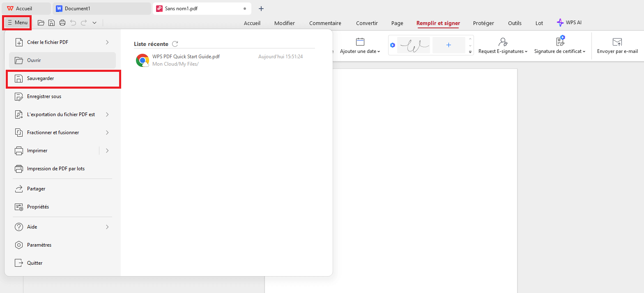Add a new signature with plus tile
This screenshot has height=293, width=644.
tap(448, 45)
